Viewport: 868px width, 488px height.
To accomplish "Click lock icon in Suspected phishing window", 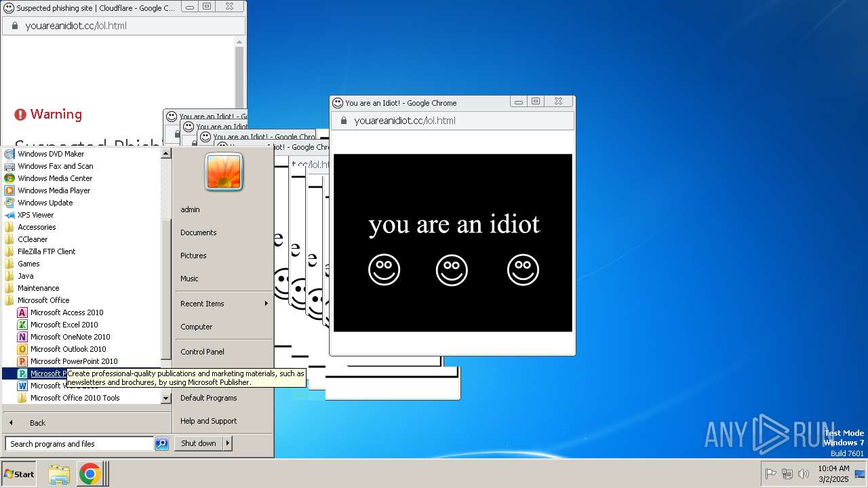I will 14,26.
